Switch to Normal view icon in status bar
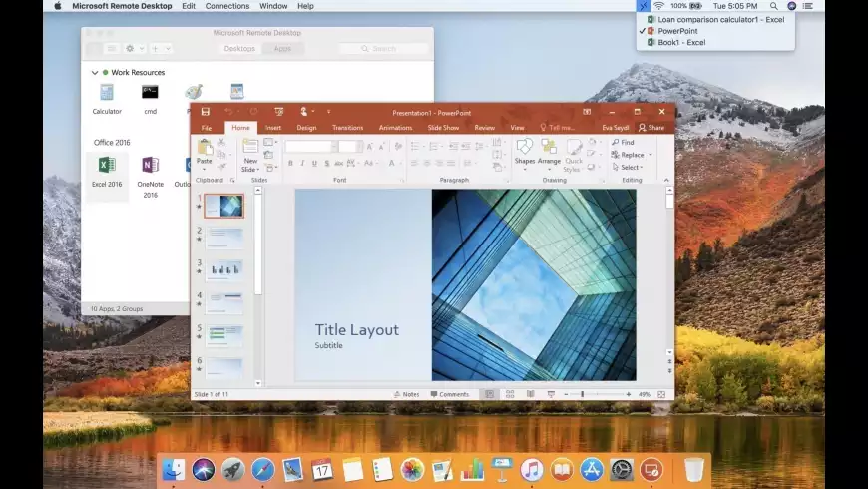The height and width of the screenshot is (489, 868). click(x=489, y=394)
